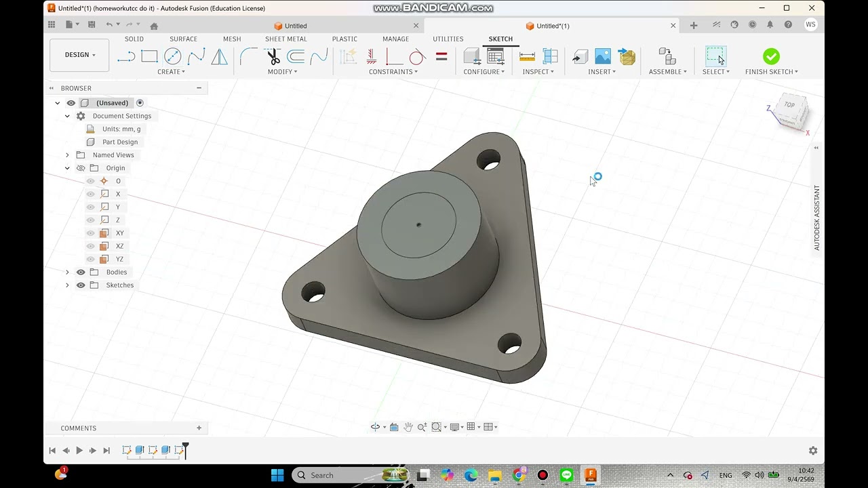The width and height of the screenshot is (868, 488).
Task: Hide the Sketches folder
Action: point(81,285)
